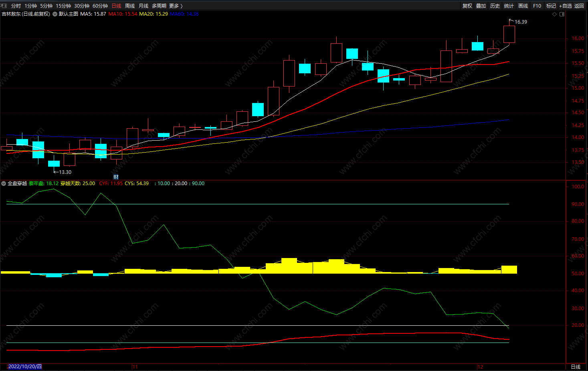Screen dimensions: 588x371
Task: Switch to 月线 monthly chart
Action: pyautogui.click(x=143, y=6)
